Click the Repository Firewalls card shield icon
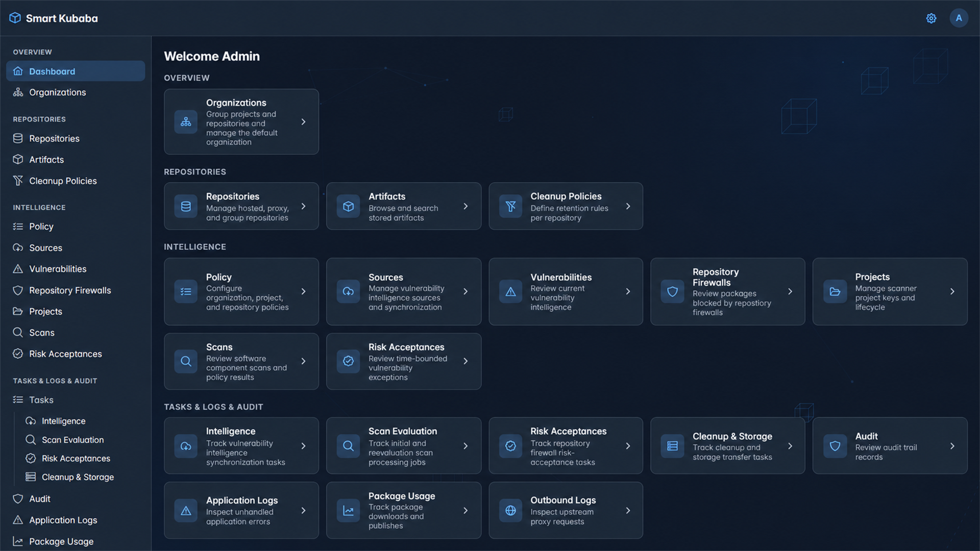Viewport: 980px width, 551px height. coord(673,292)
